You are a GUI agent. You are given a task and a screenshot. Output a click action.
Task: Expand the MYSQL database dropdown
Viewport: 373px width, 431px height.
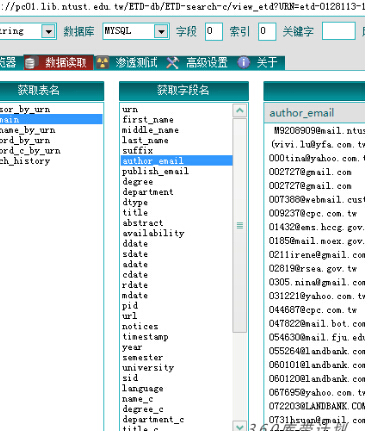click(161, 32)
